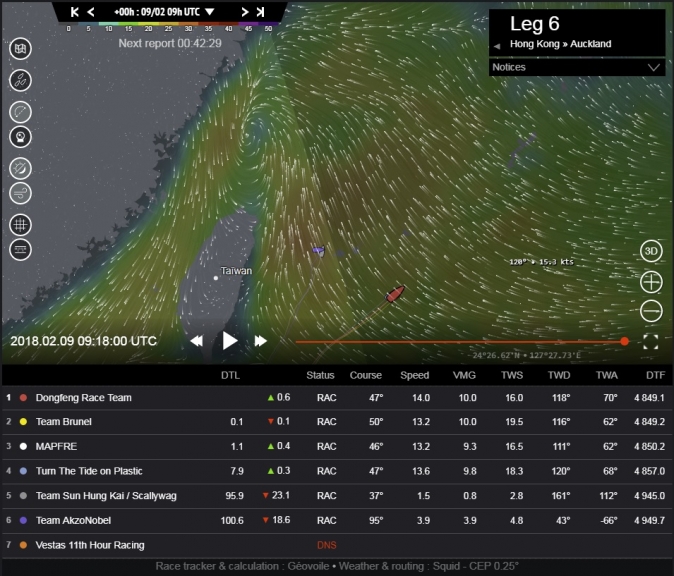Go to previous forecast time step
Screen dimensions: 674x576
(x=91, y=12)
